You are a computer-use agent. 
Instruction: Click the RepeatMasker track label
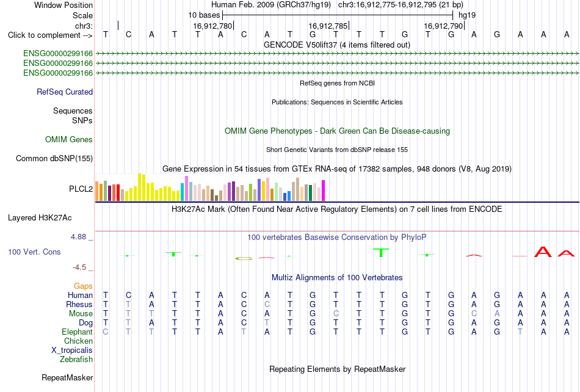click(67, 377)
